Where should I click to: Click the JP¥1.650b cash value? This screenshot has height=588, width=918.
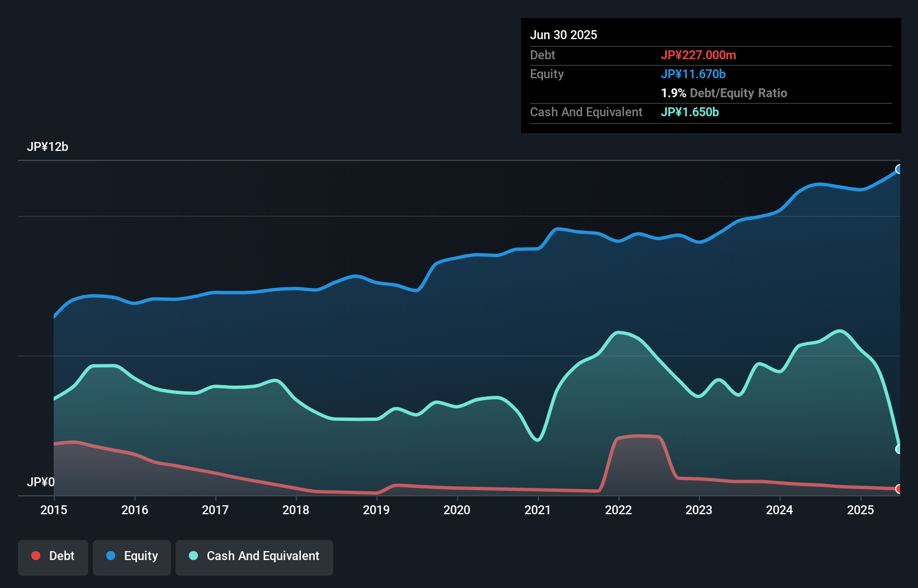pos(690,112)
